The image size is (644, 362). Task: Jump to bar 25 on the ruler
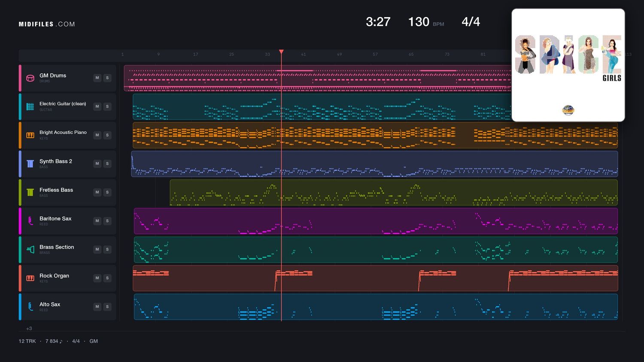tap(231, 54)
